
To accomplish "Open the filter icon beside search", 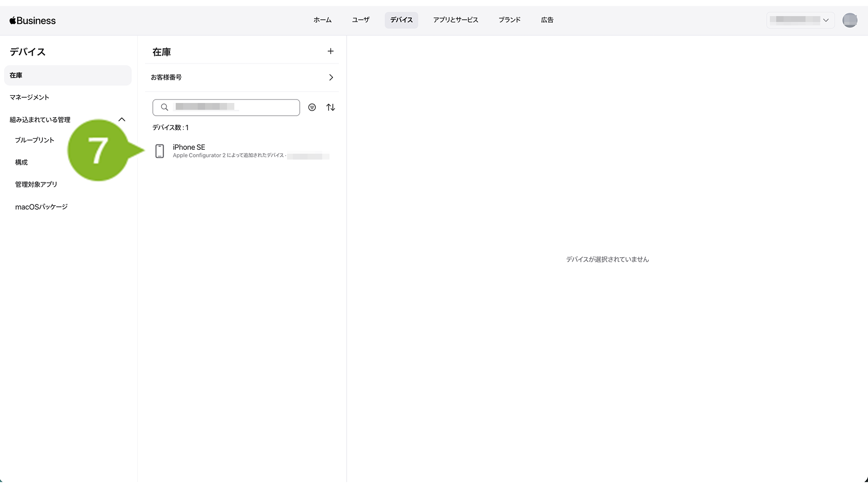I will click(x=312, y=107).
